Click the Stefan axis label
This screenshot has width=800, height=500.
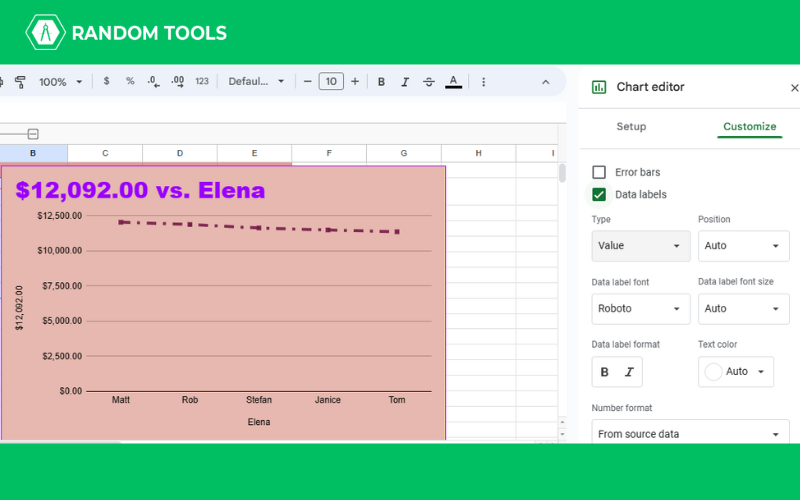pos(259,400)
